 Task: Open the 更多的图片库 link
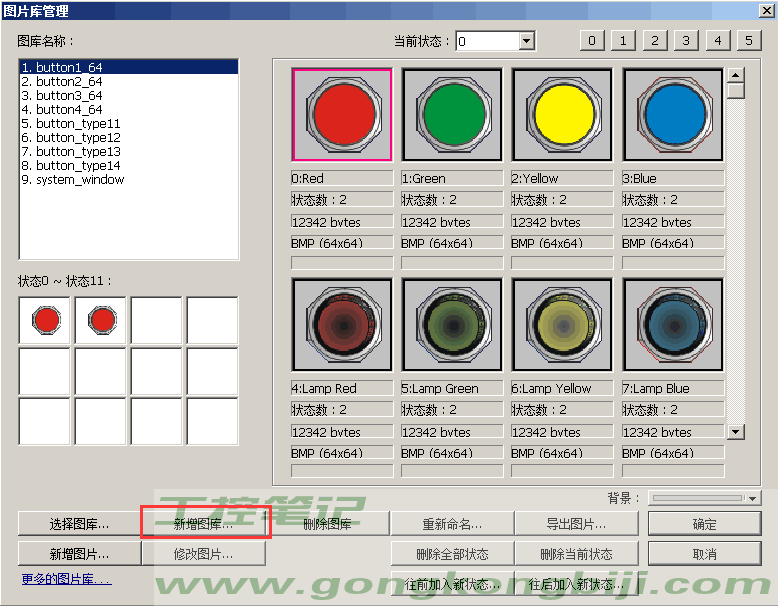tap(66, 579)
